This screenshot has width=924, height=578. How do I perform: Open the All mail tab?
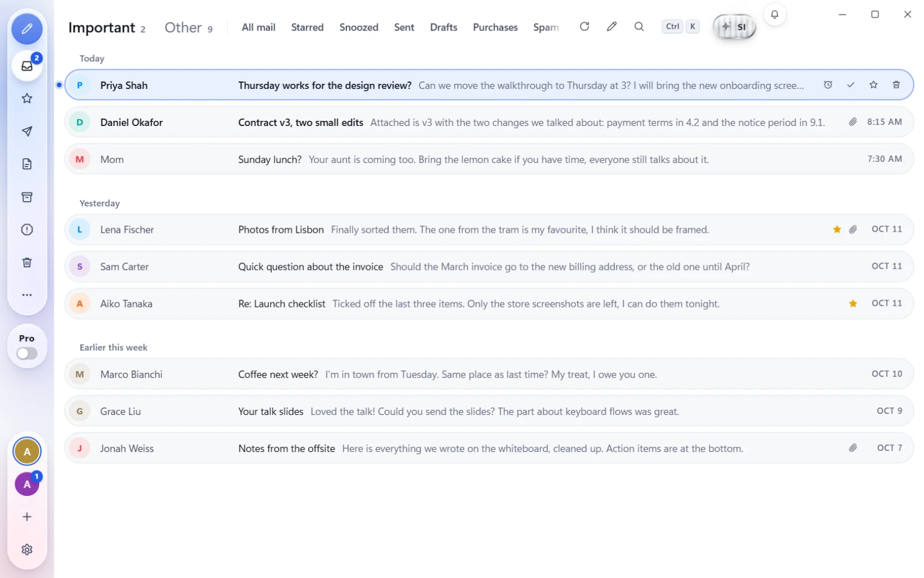tap(258, 27)
